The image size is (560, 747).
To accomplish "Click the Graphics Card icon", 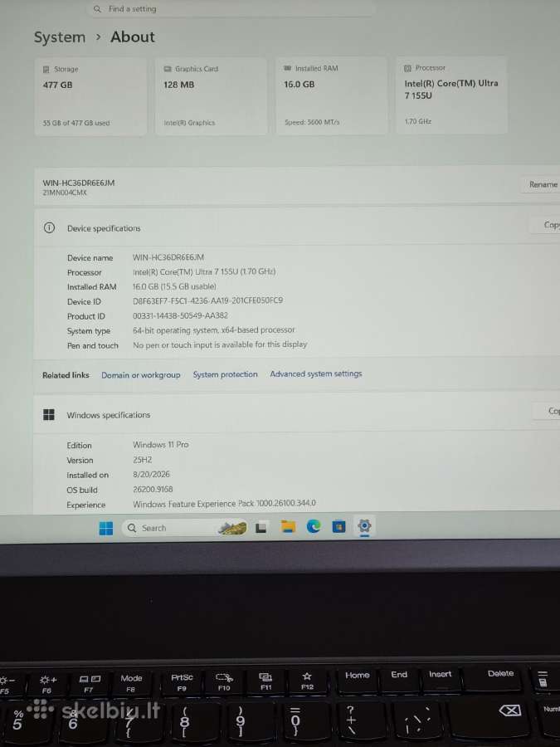I will click(x=167, y=69).
